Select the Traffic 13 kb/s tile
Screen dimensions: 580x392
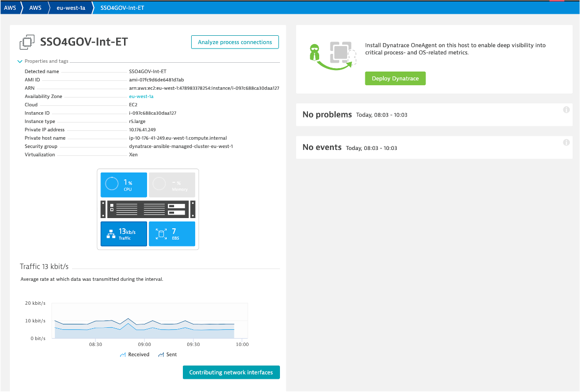pos(124,234)
